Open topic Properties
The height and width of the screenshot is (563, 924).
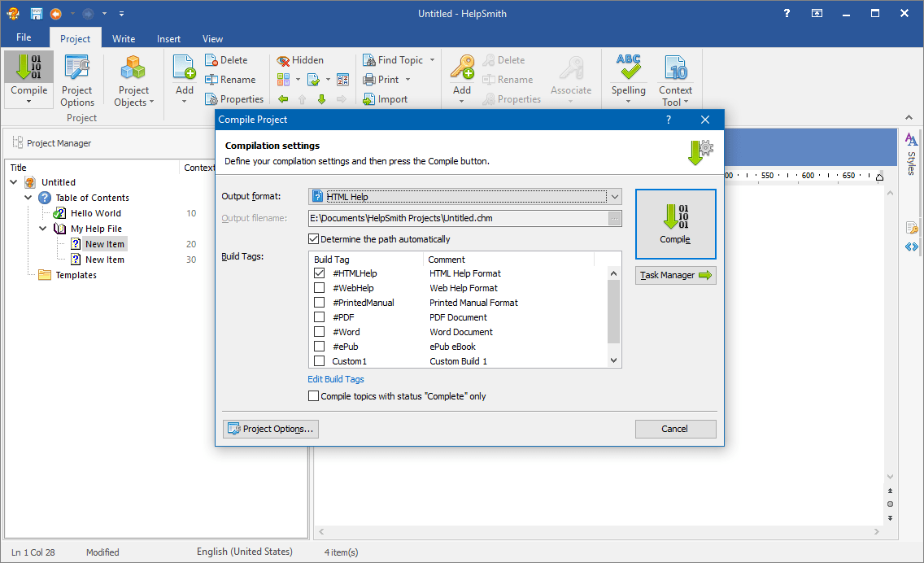pos(234,99)
